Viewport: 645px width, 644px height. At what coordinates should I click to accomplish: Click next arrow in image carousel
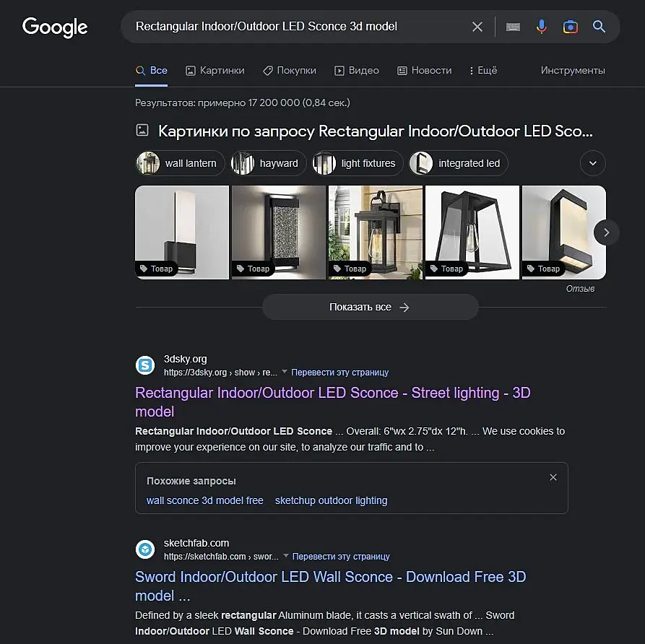coord(606,232)
